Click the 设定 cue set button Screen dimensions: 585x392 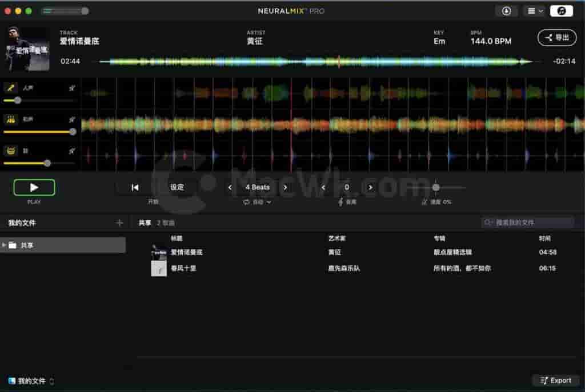(177, 187)
